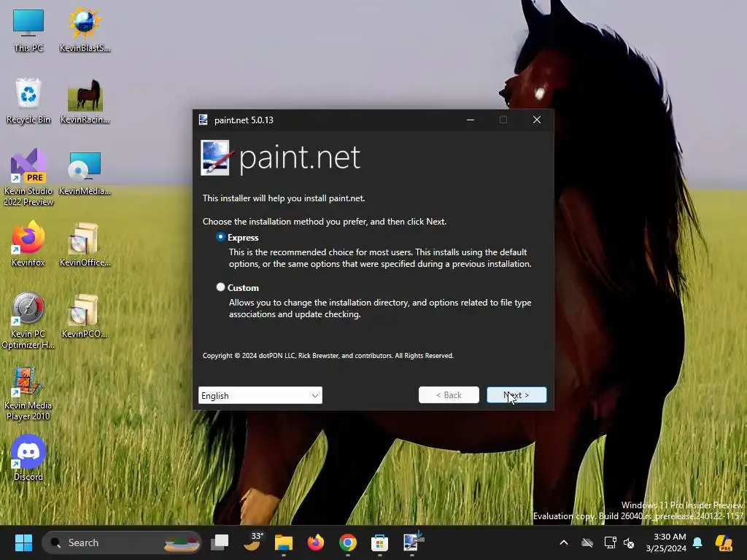The width and height of the screenshot is (747, 560).
Task: Open the Recycle Bin
Action: 28,101
